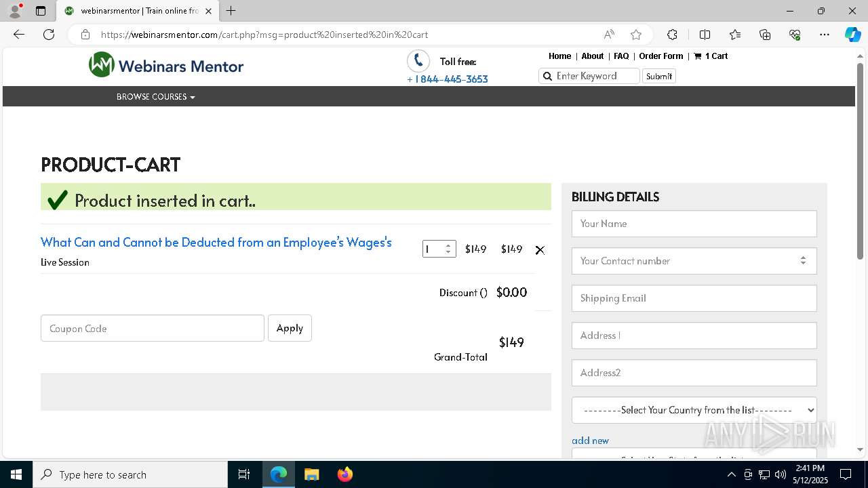The width and height of the screenshot is (868, 488).
Task: Expand the BROWSE COURSES dropdown
Action: (x=156, y=97)
